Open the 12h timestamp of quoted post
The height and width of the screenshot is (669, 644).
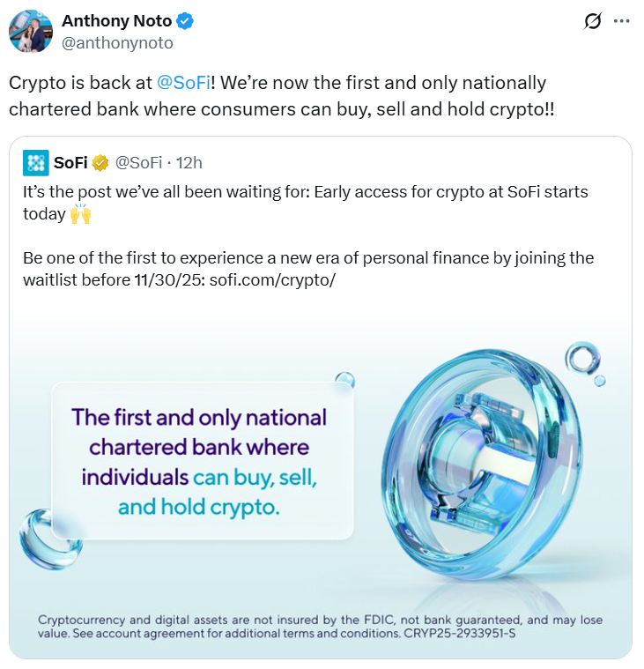189,162
